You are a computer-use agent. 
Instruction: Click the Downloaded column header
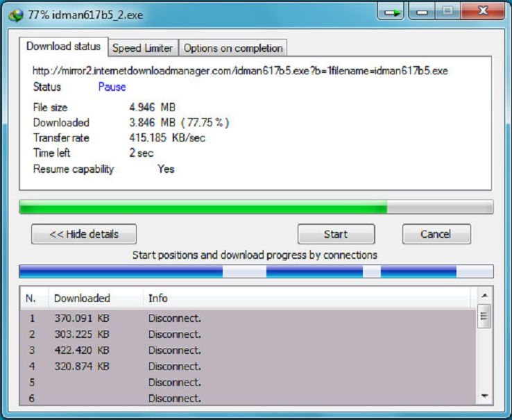tap(96, 298)
